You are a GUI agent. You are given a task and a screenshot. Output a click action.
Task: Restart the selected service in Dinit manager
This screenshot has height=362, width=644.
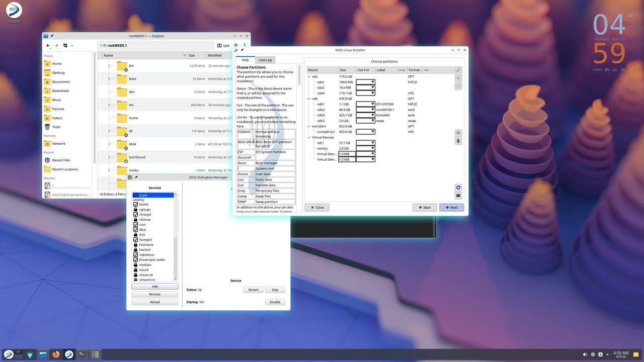pyautogui.click(x=253, y=289)
